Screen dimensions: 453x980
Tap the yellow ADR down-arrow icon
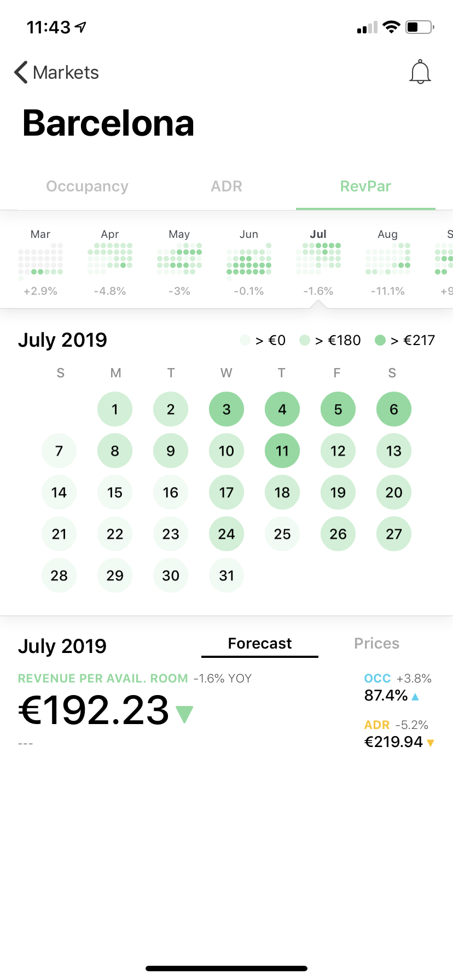(x=431, y=743)
